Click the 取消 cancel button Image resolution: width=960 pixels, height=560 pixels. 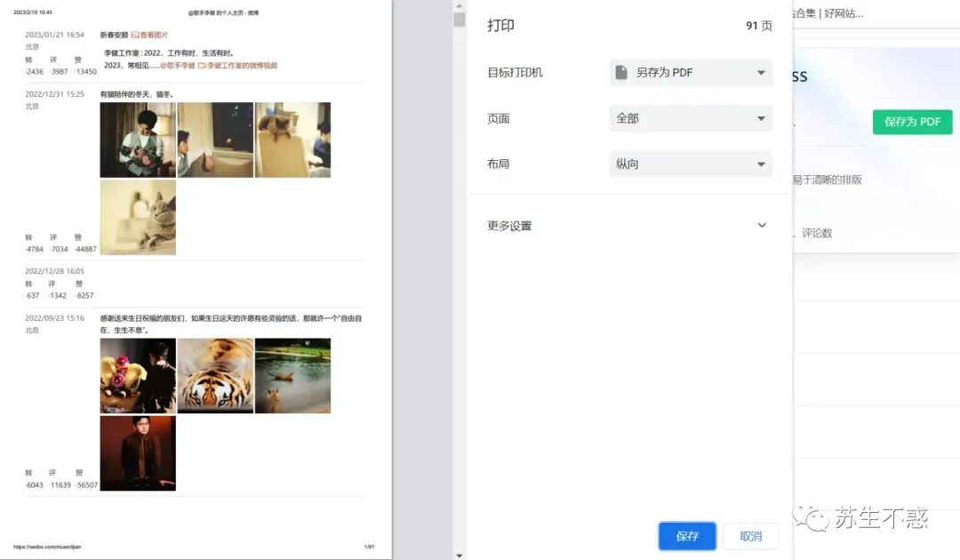point(750,536)
